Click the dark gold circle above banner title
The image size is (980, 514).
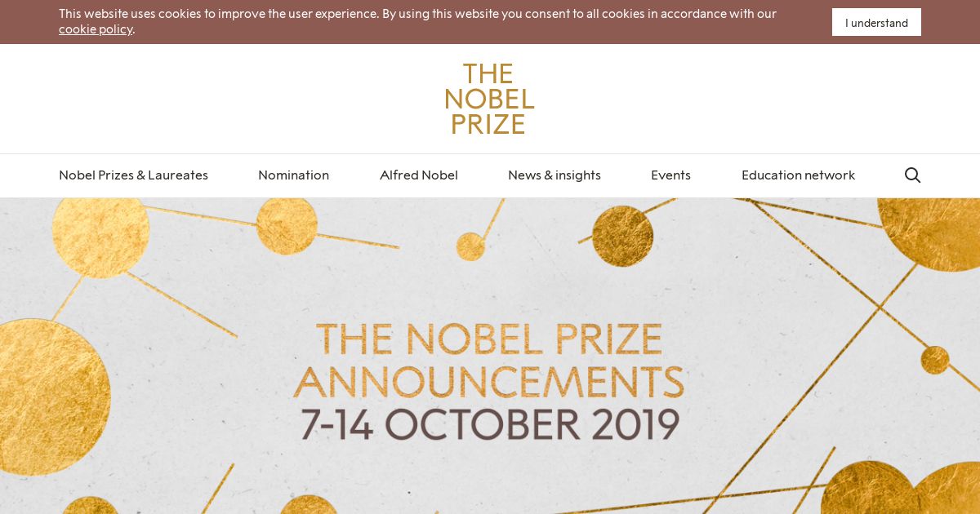[622, 235]
